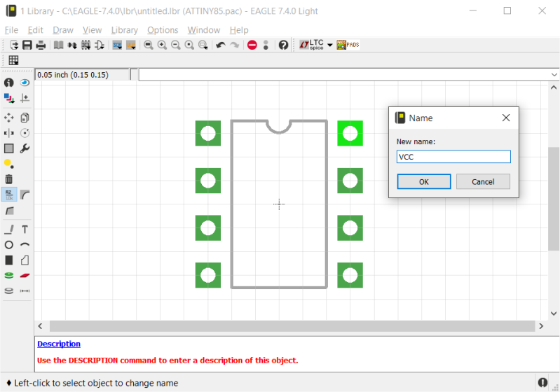Click the Save library icon
The height and width of the screenshot is (392, 560).
coord(27,45)
